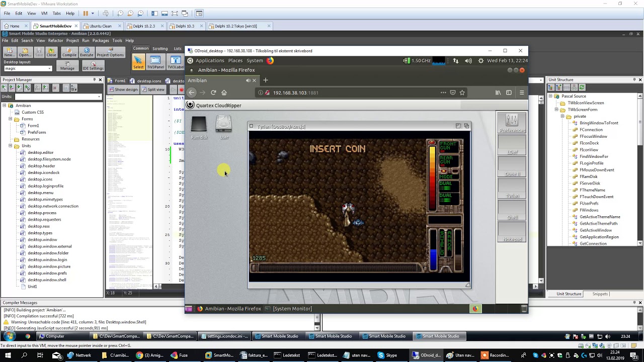Click the New project toolbar icon
The image size is (644, 362).
(10, 52)
